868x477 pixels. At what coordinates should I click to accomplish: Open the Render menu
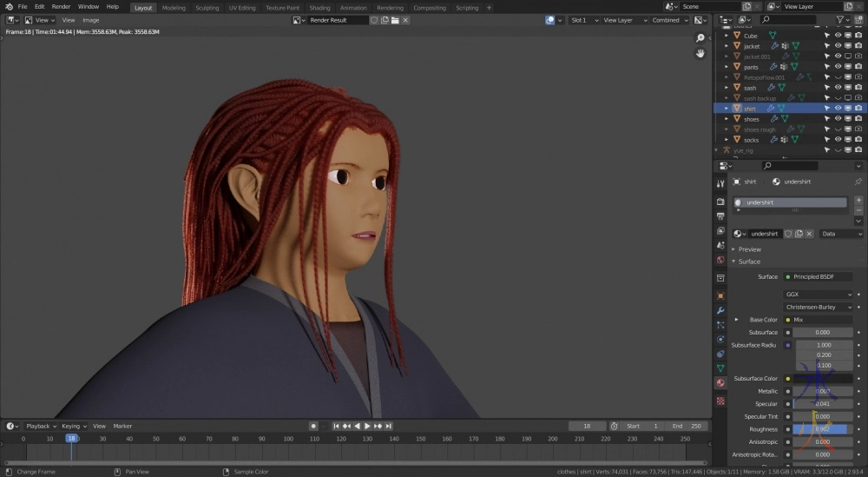[x=61, y=7]
